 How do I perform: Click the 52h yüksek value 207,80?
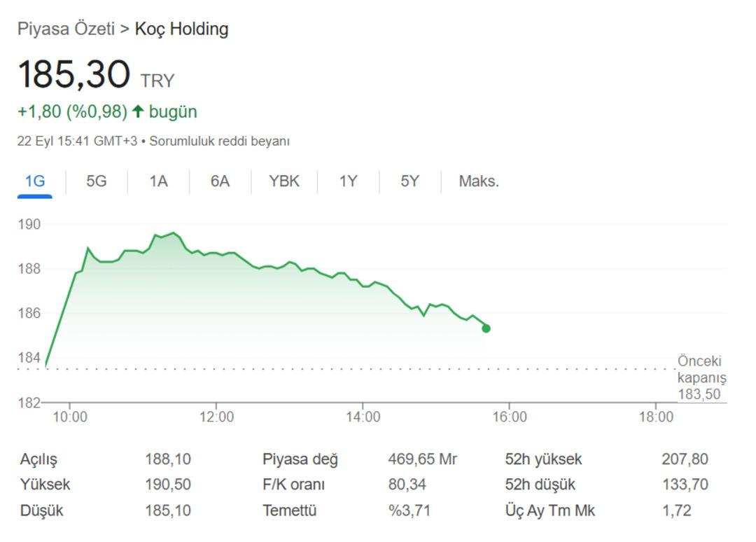coord(685,459)
